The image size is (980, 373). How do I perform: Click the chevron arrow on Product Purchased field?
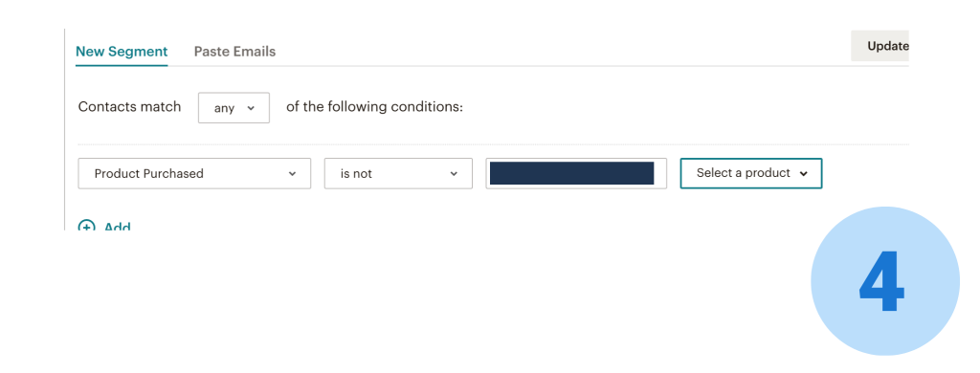(292, 174)
